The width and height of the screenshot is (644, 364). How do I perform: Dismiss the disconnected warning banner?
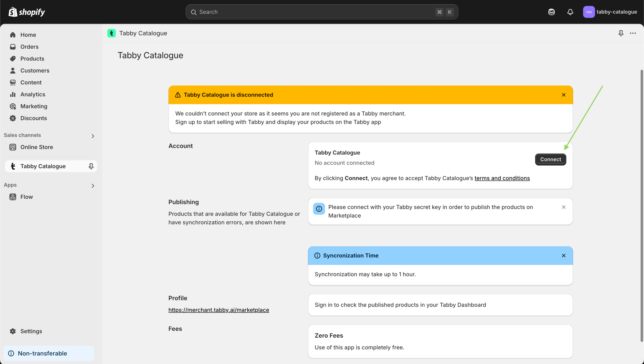(x=563, y=95)
